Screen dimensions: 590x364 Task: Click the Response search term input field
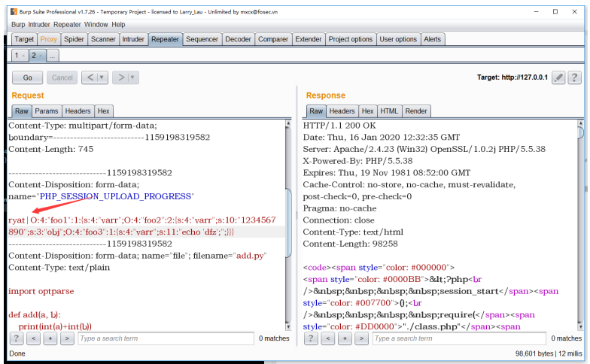pyautogui.click(x=459, y=338)
